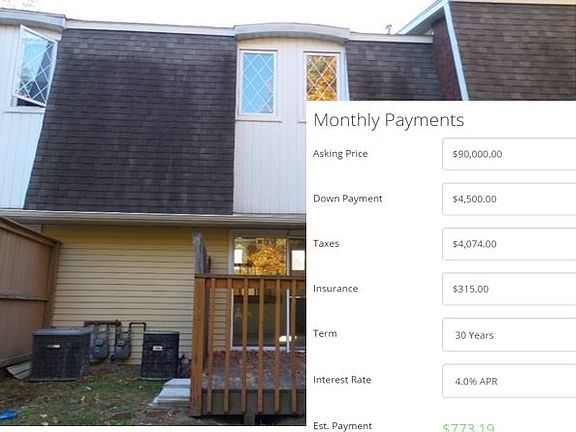Click the Down Payment field showing $4,500.00
The height and width of the screenshot is (432, 576).
pyautogui.click(x=509, y=199)
